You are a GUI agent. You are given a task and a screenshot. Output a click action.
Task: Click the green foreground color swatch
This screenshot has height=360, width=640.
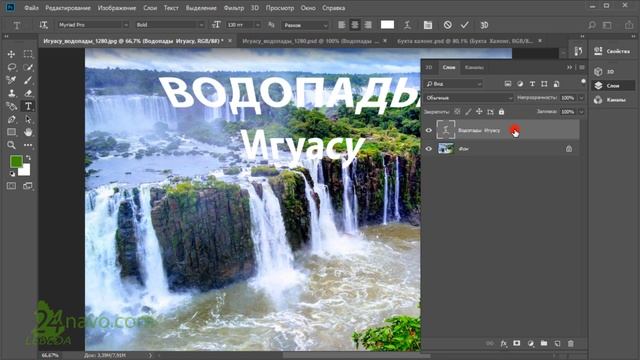16,162
